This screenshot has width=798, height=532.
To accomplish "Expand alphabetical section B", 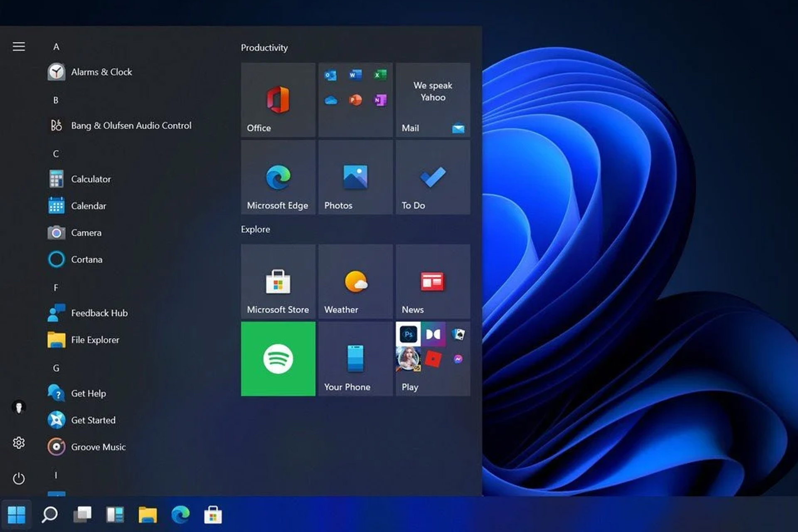I will pyautogui.click(x=56, y=100).
